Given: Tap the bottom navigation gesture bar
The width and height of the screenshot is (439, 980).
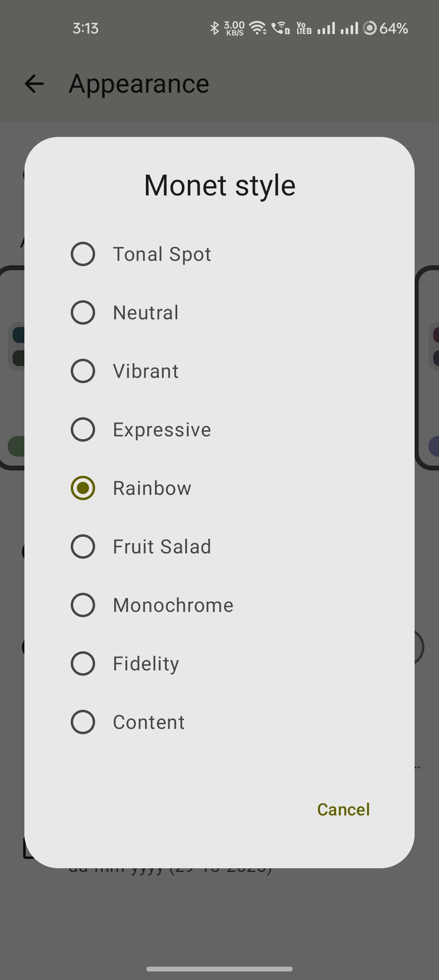Looking at the screenshot, I should (x=219, y=969).
